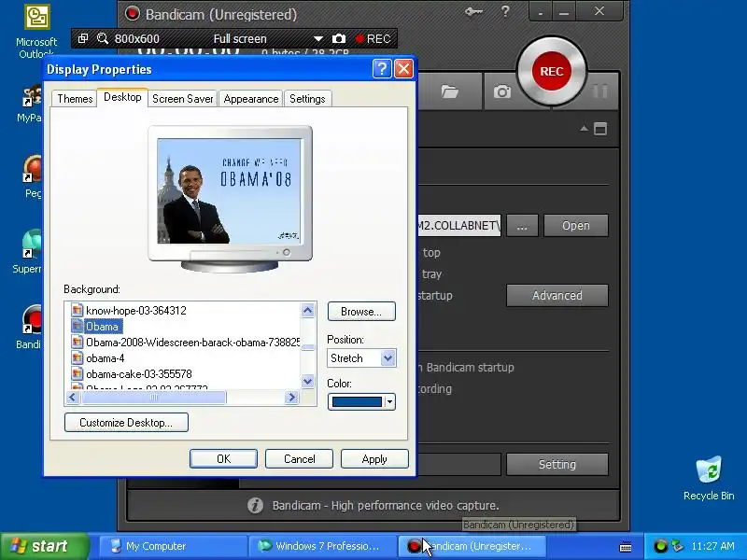Click the camera icon on recording overlay bar
This screenshot has height=560, width=747.
point(339,38)
